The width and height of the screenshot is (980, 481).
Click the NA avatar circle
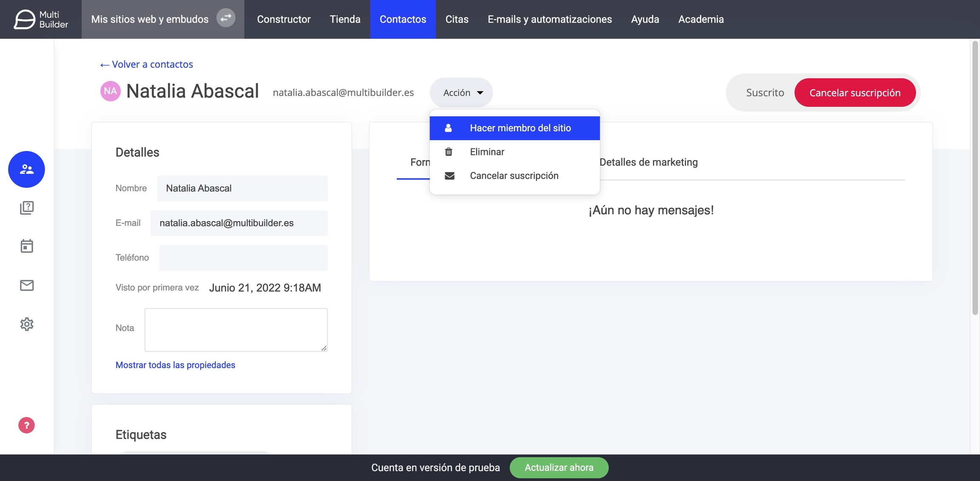110,91
